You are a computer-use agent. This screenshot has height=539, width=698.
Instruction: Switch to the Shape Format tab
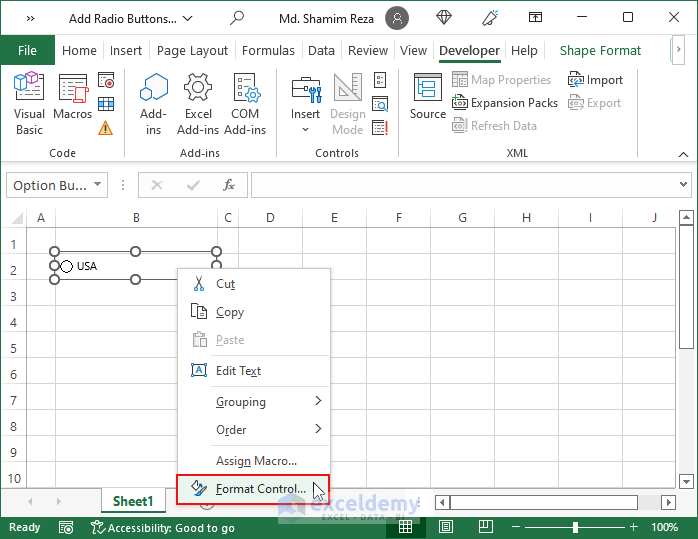coord(600,50)
